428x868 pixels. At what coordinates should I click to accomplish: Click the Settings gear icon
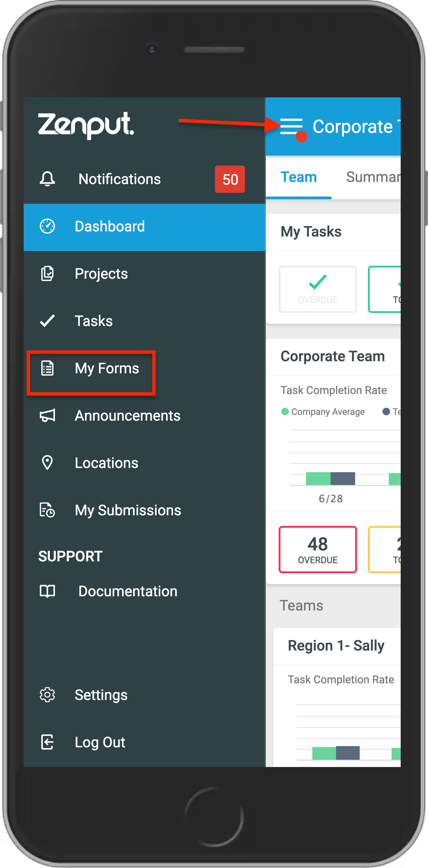point(47,695)
